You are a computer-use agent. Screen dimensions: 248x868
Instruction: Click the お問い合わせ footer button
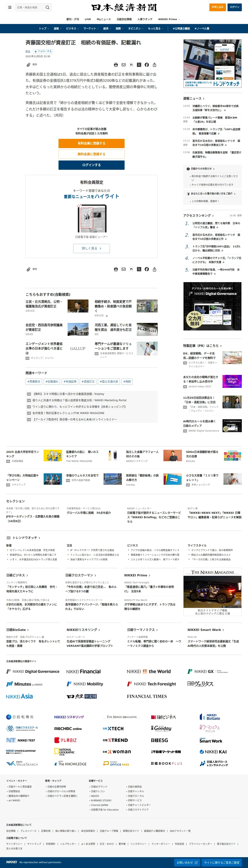pos(187,863)
